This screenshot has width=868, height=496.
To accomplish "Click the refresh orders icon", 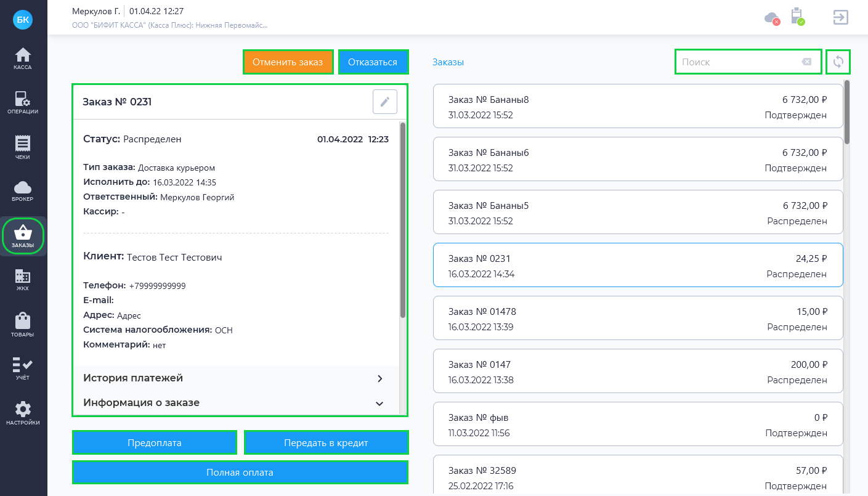I will point(838,62).
